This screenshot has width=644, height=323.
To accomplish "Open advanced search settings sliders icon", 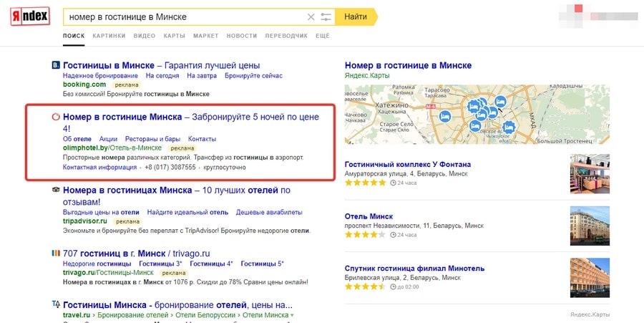I will click(x=326, y=17).
